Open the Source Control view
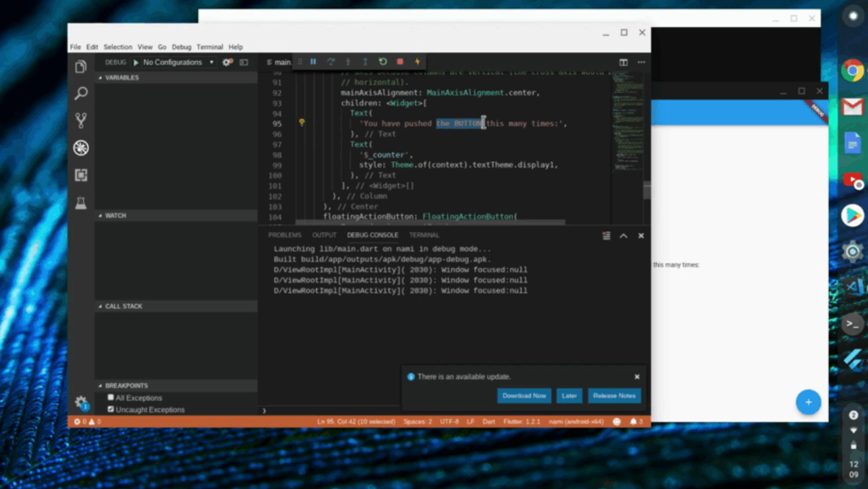 pyautogui.click(x=81, y=121)
